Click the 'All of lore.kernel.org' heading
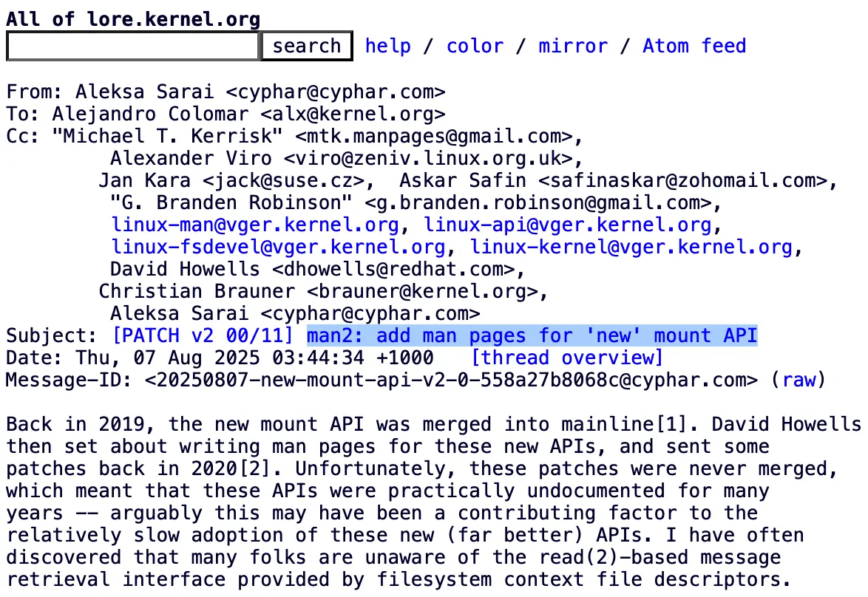 click(133, 19)
